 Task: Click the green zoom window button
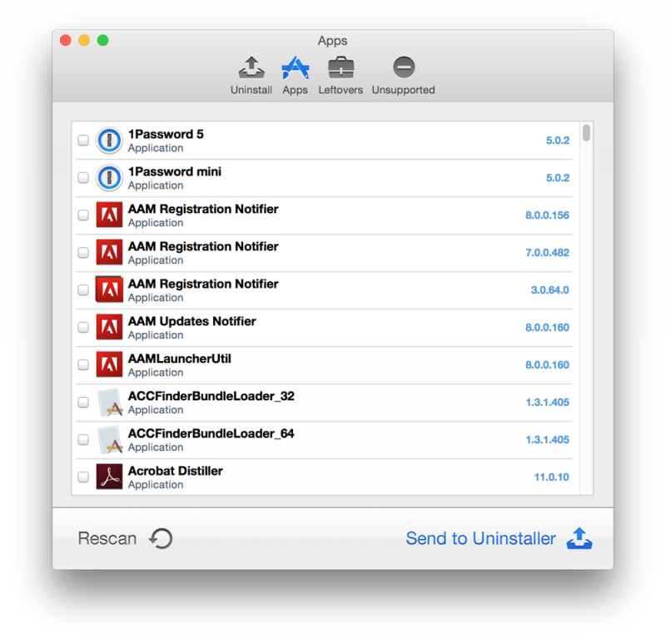103,40
